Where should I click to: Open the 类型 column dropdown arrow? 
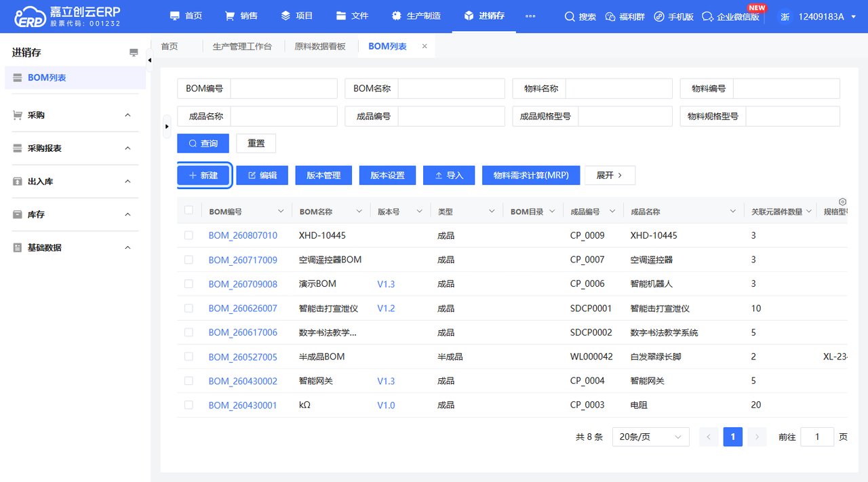[492, 212]
